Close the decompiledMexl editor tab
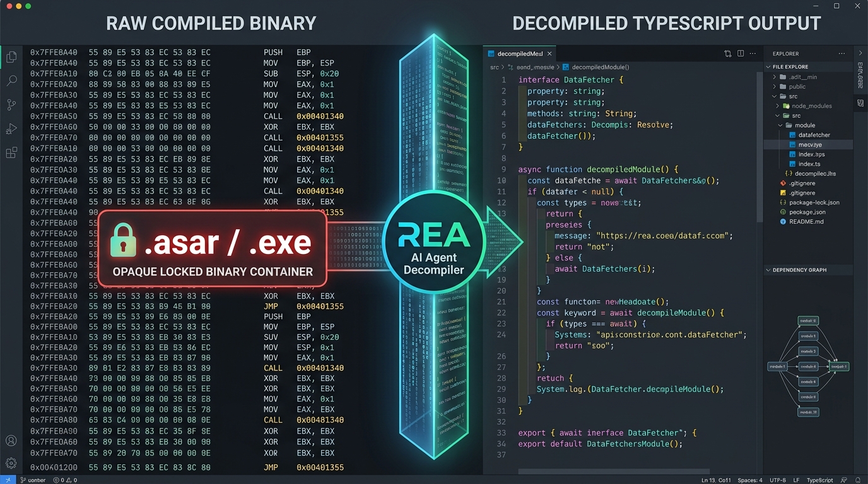This screenshot has width=868, height=484. point(549,54)
